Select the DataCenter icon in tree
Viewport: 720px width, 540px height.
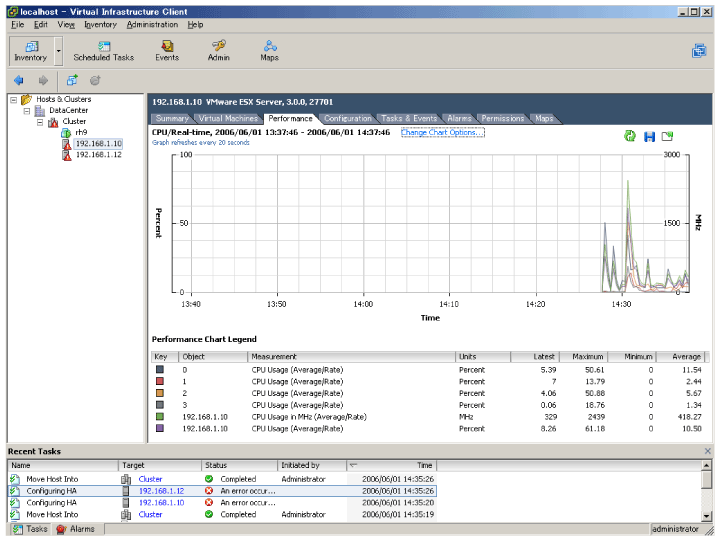[40, 111]
